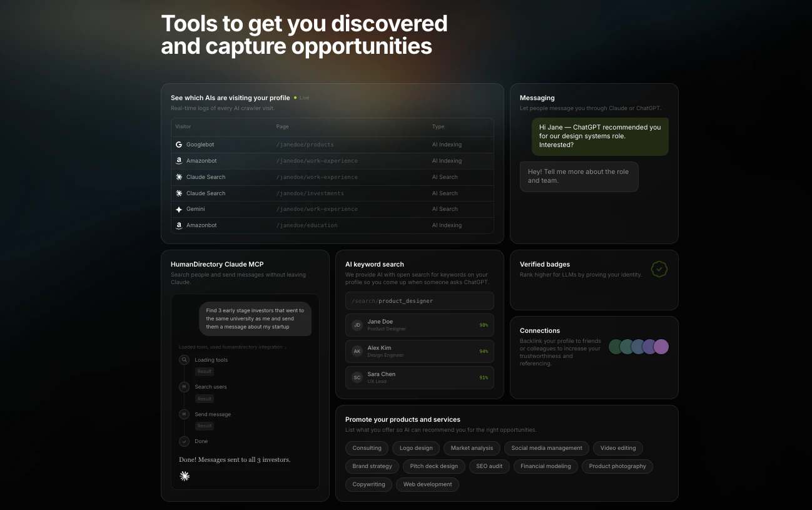Choose the Brand strategy tag
The width and height of the screenshot is (812, 510).
[x=372, y=466]
